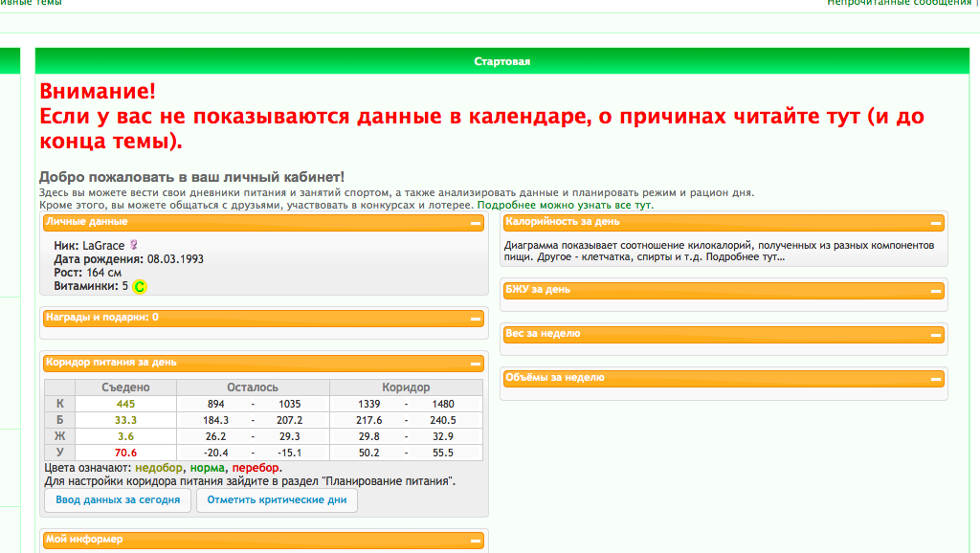This screenshot has height=553, width=980.
Task: Click the eaten fat value 3.6
Action: tap(125, 436)
